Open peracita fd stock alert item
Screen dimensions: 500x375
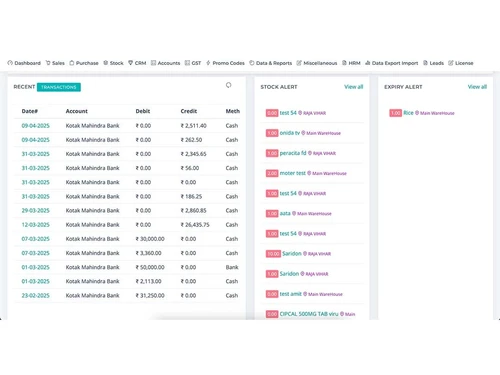[x=293, y=153]
